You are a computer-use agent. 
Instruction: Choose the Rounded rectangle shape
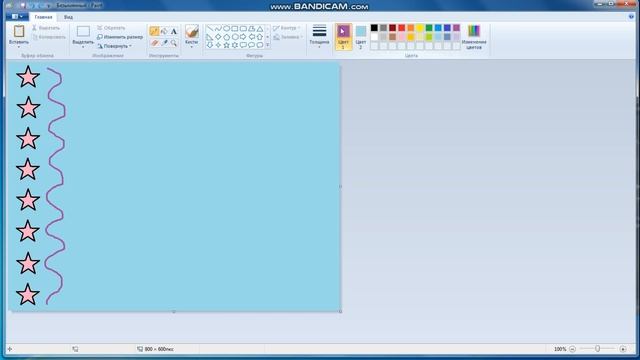coord(243,29)
